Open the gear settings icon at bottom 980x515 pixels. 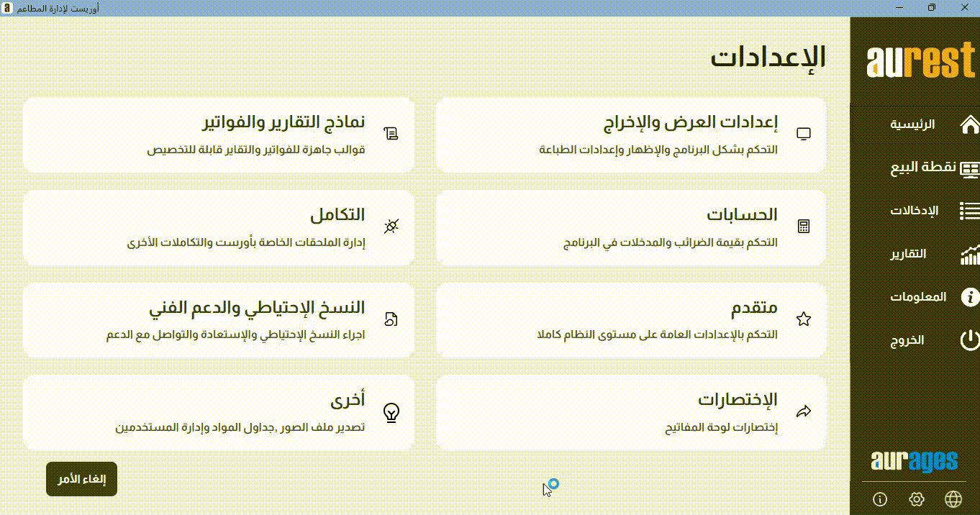[x=916, y=499]
